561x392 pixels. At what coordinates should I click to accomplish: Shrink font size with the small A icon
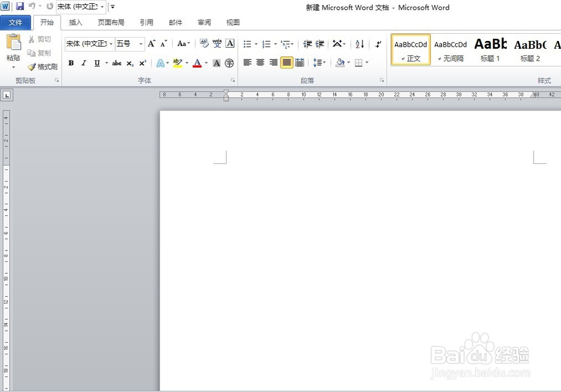tap(163, 44)
